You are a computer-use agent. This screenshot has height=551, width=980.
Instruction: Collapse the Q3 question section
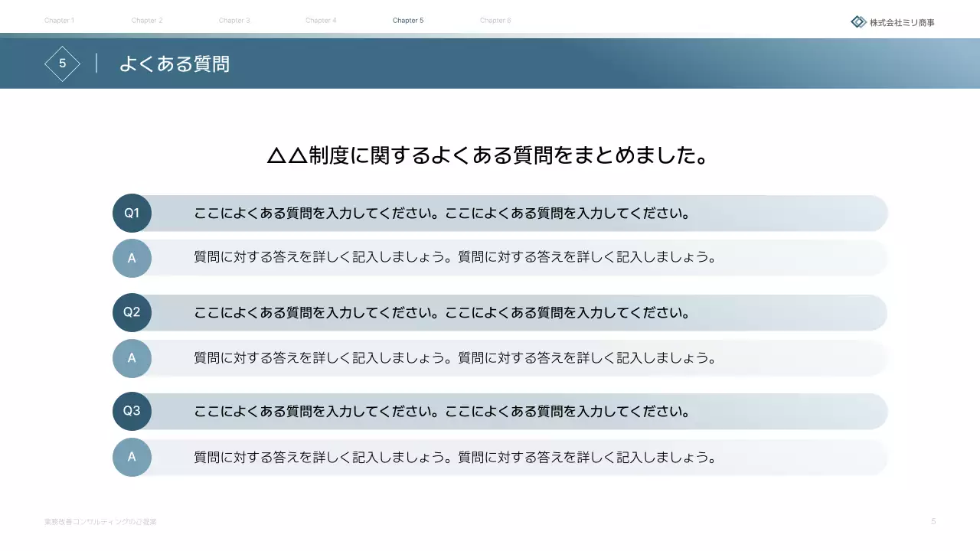pyautogui.click(x=498, y=411)
